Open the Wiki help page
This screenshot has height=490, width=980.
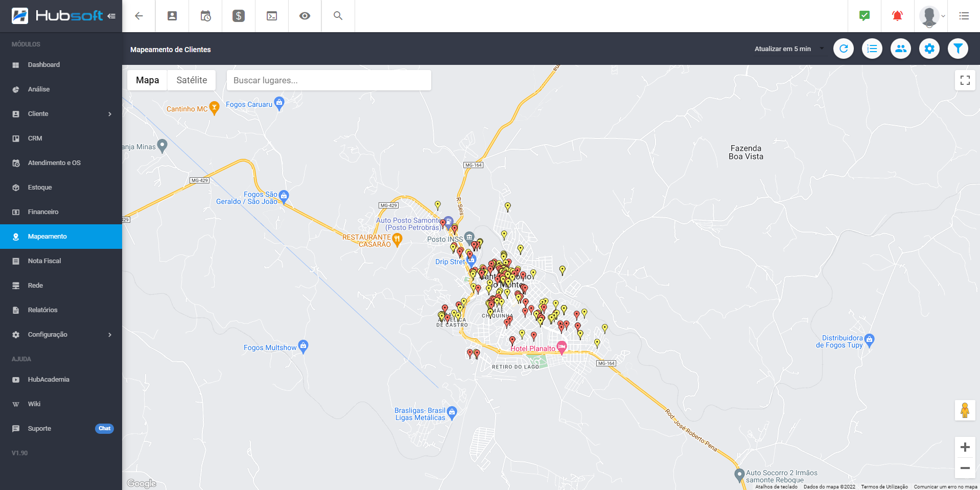click(61, 404)
